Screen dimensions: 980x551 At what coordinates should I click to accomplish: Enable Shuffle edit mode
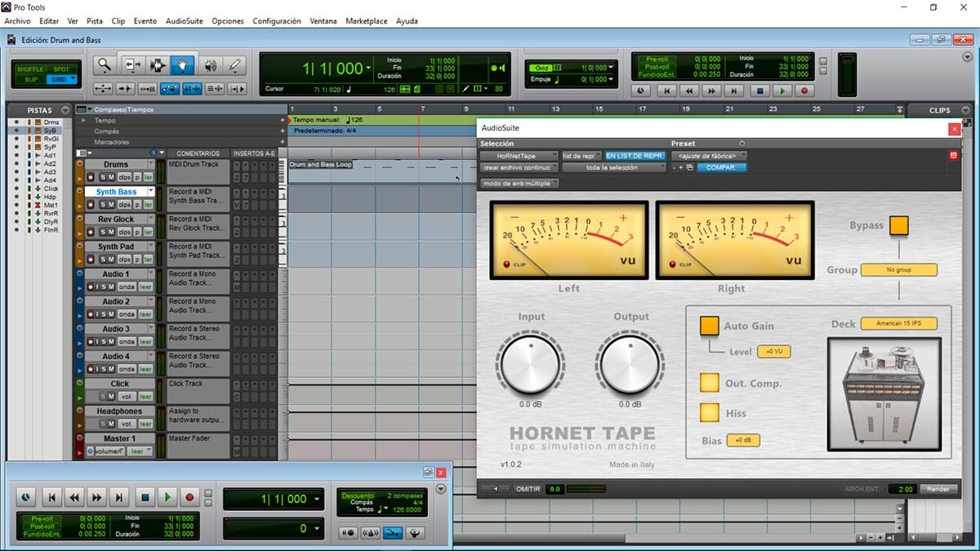tap(30, 69)
